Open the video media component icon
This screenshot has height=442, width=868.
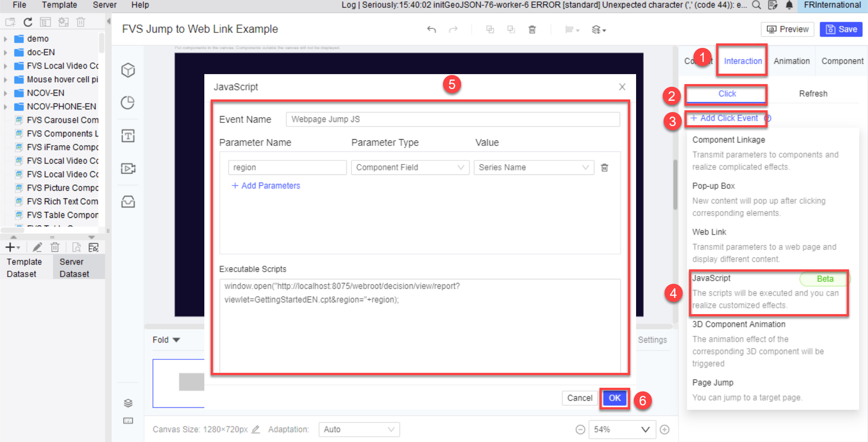tap(128, 169)
